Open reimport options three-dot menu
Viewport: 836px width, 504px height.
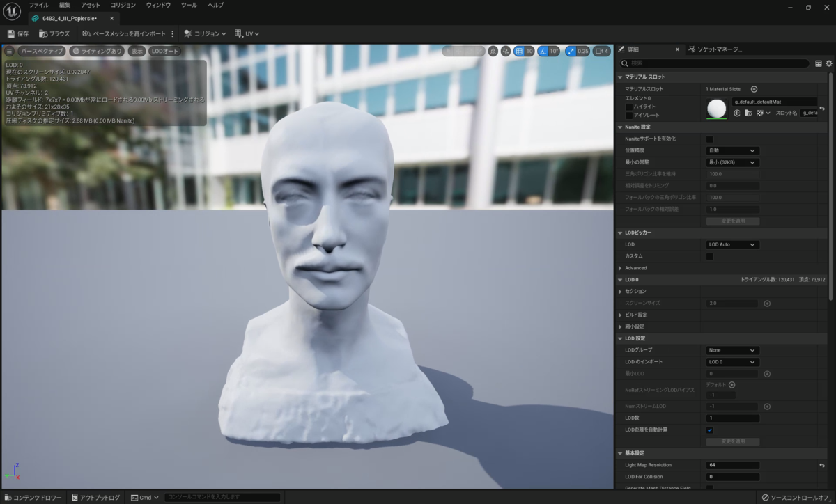tap(173, 33)
